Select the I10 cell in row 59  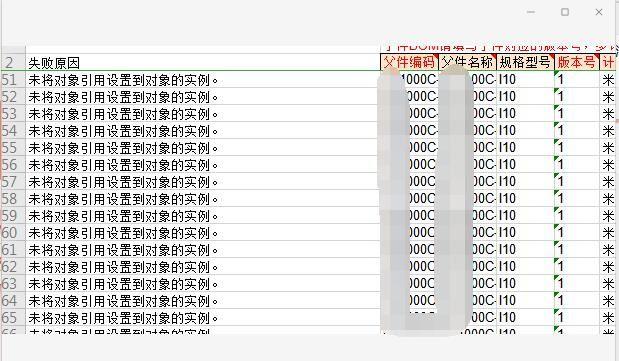tap(525, 216)
